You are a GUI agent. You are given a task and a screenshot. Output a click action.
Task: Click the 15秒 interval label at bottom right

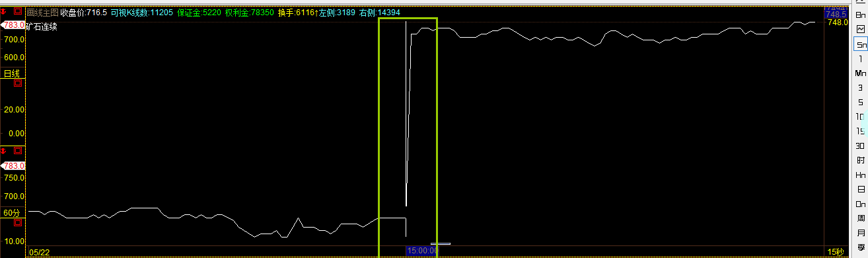pyautogui.click(x=836, y=252)
